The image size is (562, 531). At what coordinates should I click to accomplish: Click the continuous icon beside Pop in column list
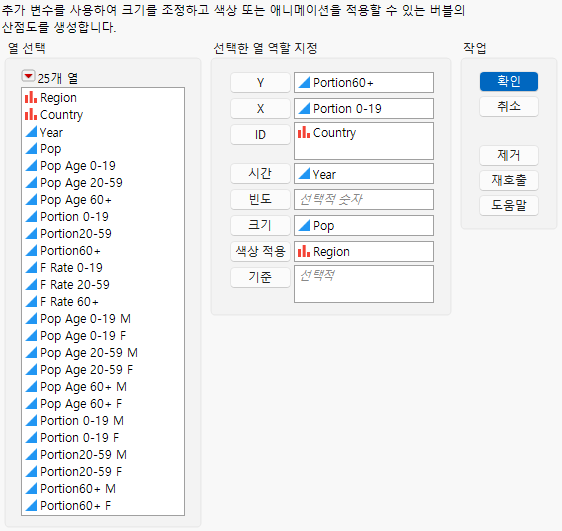pos(31,148)
